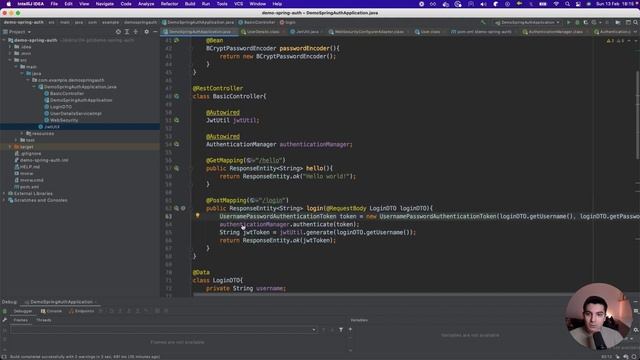
Task: Click the yellow lightbulb intention icon
Action: [x=198, y=216]
